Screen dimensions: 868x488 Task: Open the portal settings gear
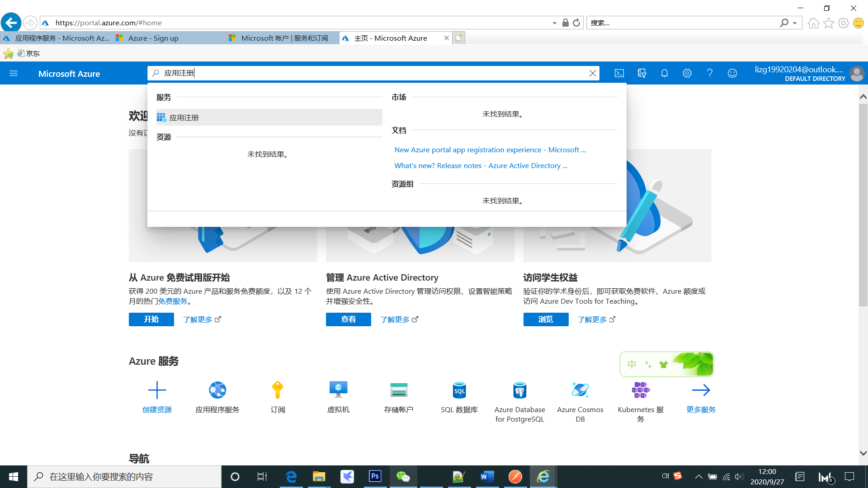[x=687, y=73]
